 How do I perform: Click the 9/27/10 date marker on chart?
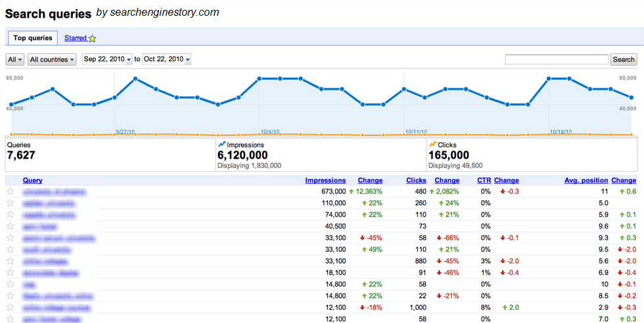(126, 132)
